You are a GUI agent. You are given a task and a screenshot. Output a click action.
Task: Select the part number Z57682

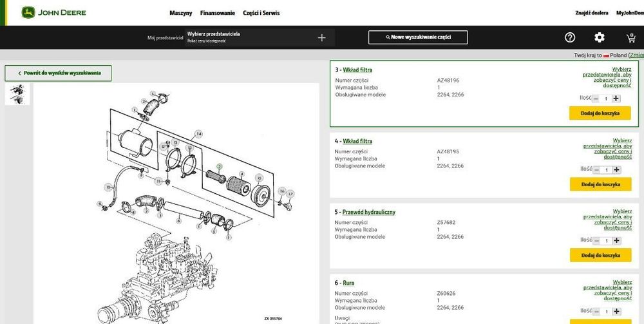coord(446,223)
